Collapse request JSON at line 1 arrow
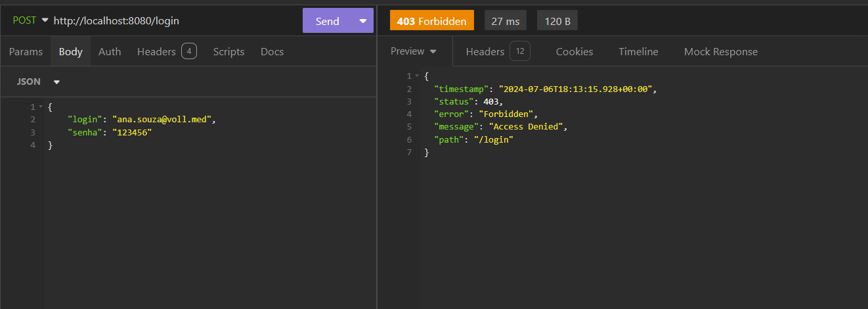Screen dimensions: 868x309 click(x=41, y=107)
